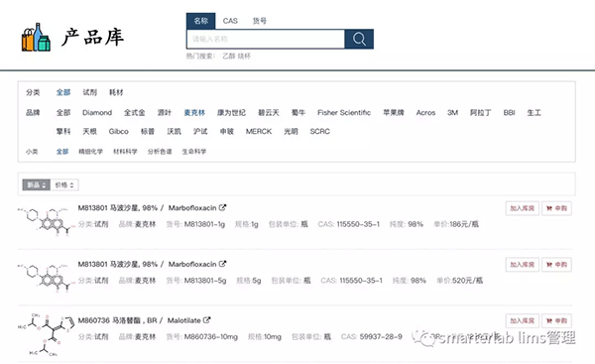Filter brand by 麦克林
Screen dimensions: 595x364
click(194, 113)
